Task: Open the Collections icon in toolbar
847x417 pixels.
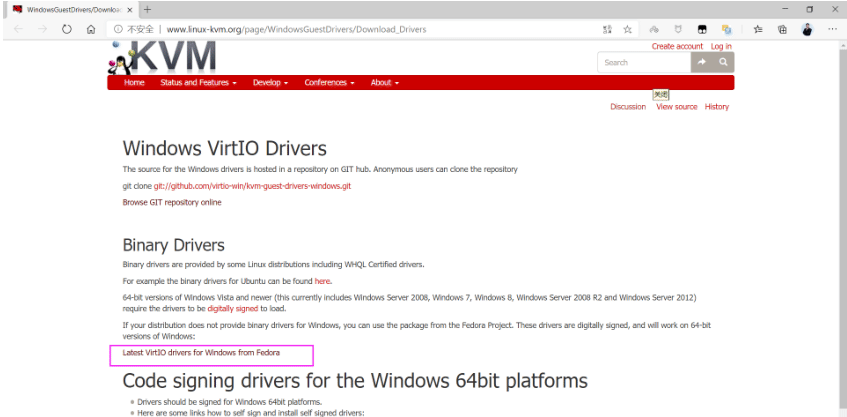Action: click(782, 29)
